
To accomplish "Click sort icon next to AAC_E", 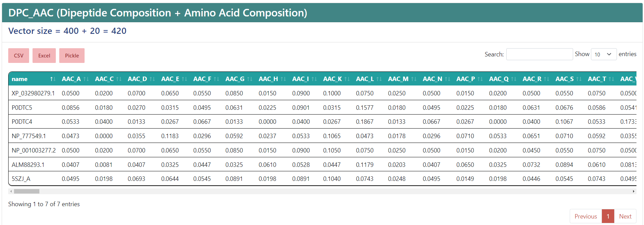I will tap(184, 79).
